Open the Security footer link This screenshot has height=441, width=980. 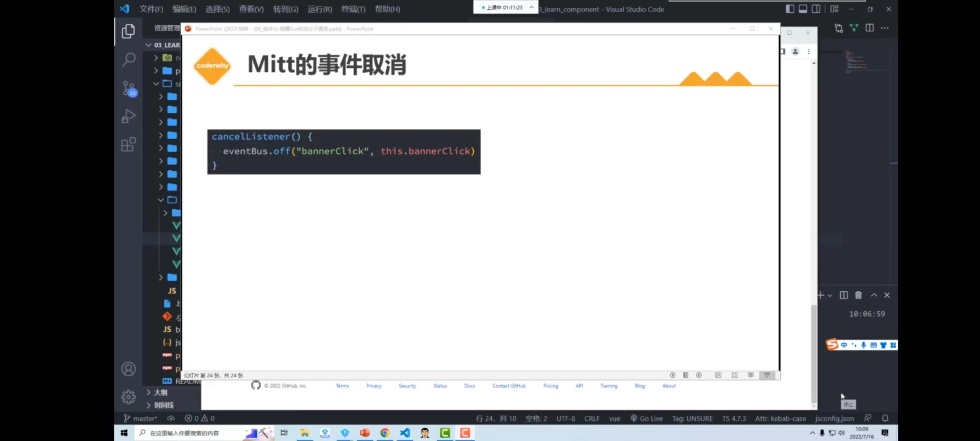[x=407, y=386]
